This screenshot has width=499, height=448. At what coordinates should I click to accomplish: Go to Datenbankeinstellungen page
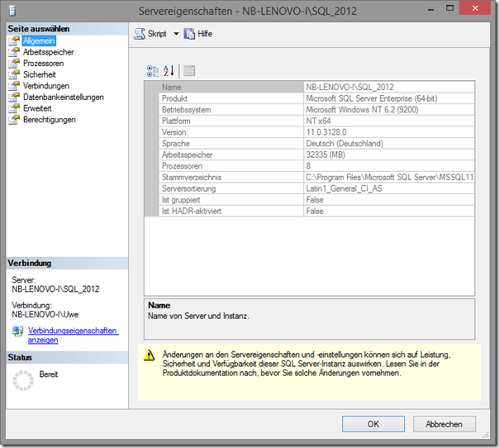pyautogui.click(x=64, y=97)
